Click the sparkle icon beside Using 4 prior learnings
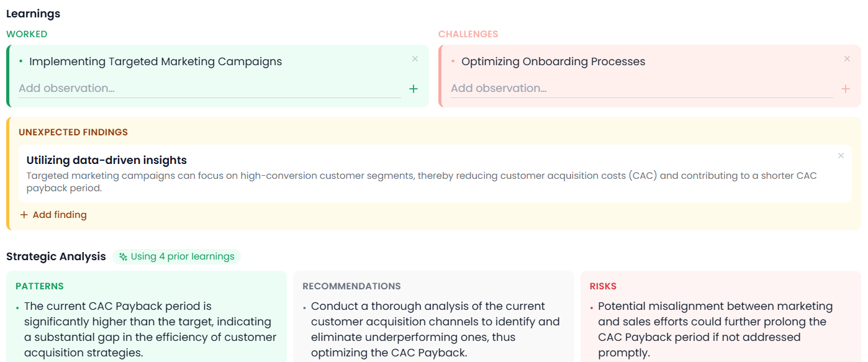868x362 pixels. click(x=123, y=256)
